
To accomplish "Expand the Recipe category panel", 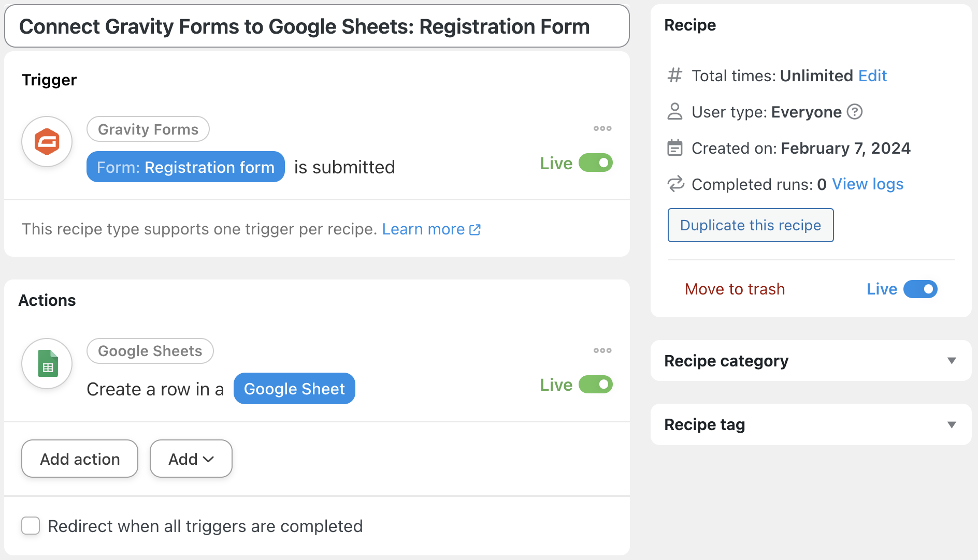I will point(952,361).
